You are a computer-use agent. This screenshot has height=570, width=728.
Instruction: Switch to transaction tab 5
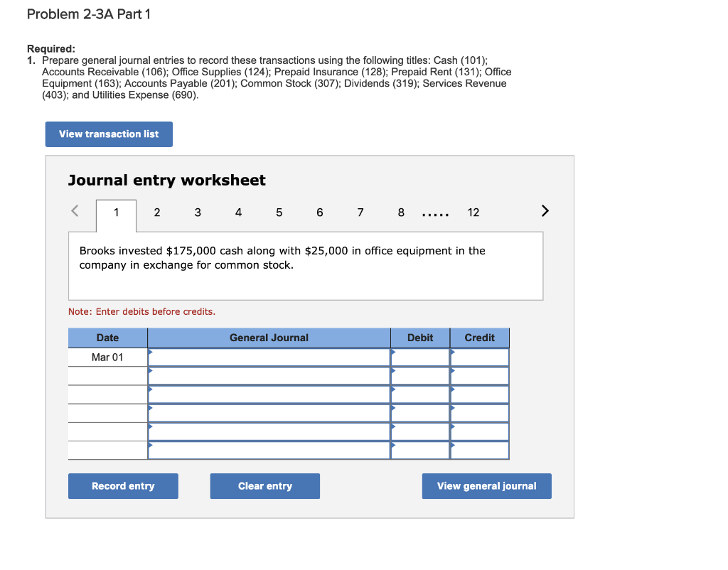pos(279,212)
